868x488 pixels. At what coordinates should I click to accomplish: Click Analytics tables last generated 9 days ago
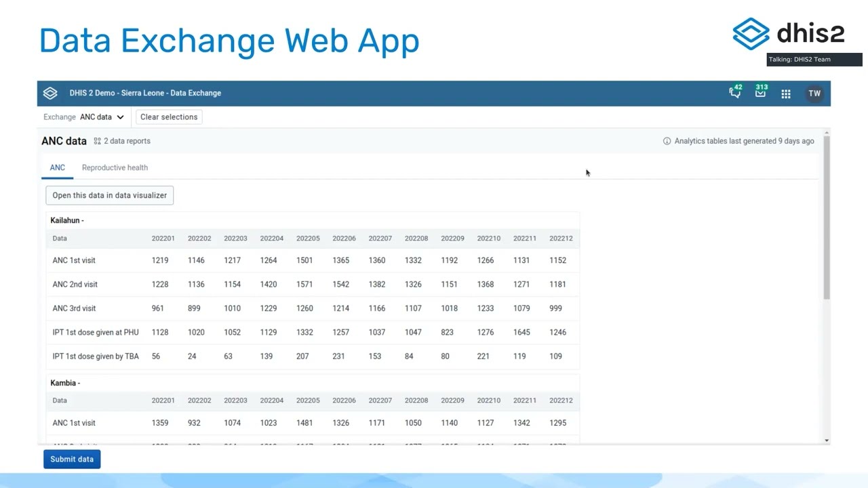(744, 141)
